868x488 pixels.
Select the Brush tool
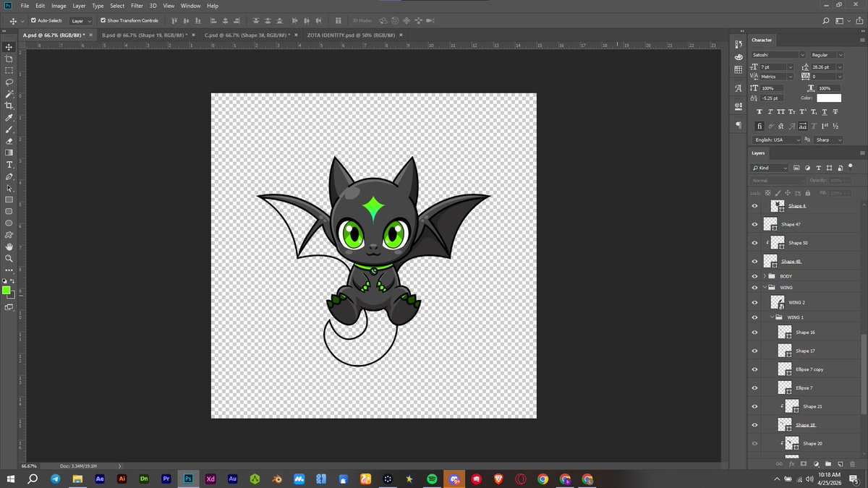click(x=9, y=129)
